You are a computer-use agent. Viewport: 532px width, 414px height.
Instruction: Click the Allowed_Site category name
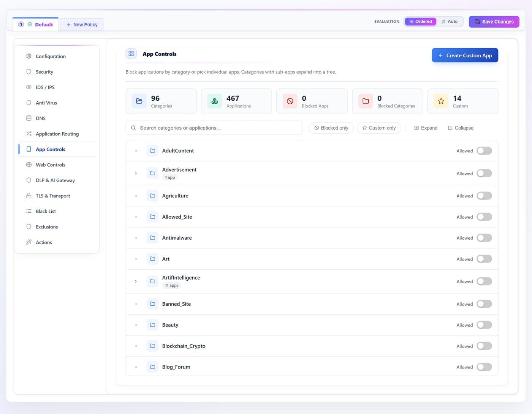(x=177, y=217)
